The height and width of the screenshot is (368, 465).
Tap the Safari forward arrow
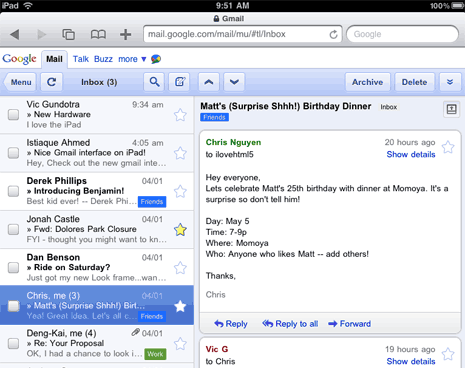41,34
